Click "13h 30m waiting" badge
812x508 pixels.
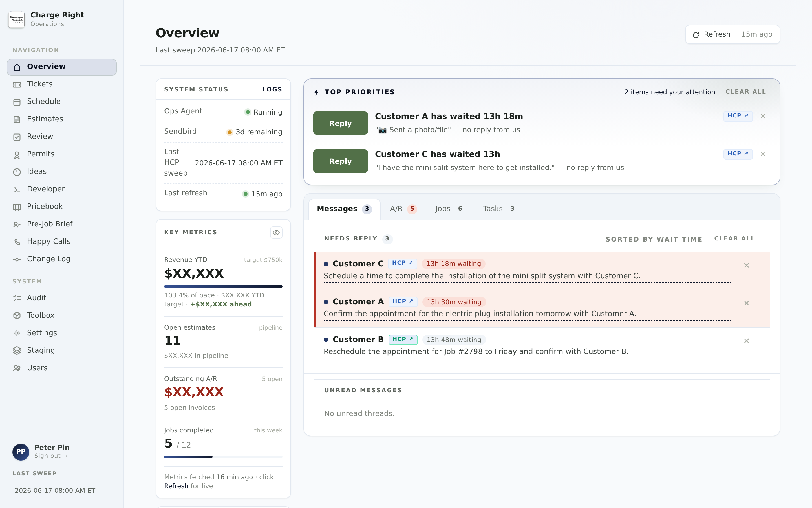(454, 302)
